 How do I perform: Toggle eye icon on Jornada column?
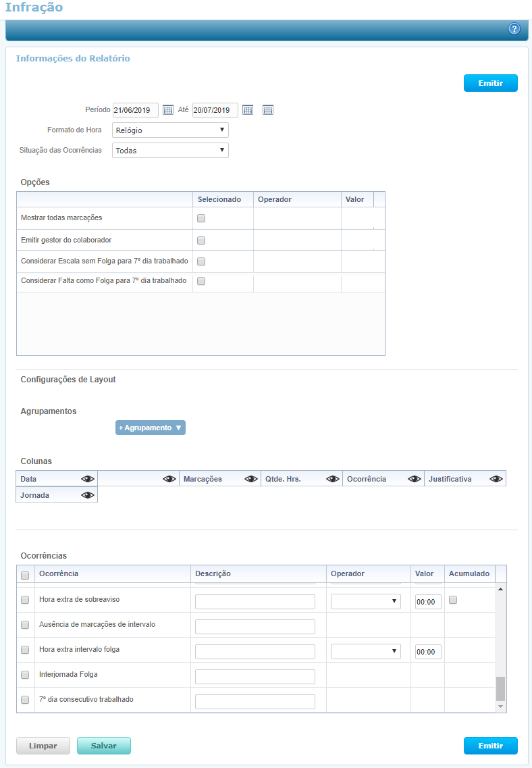(x=88, y=495)
